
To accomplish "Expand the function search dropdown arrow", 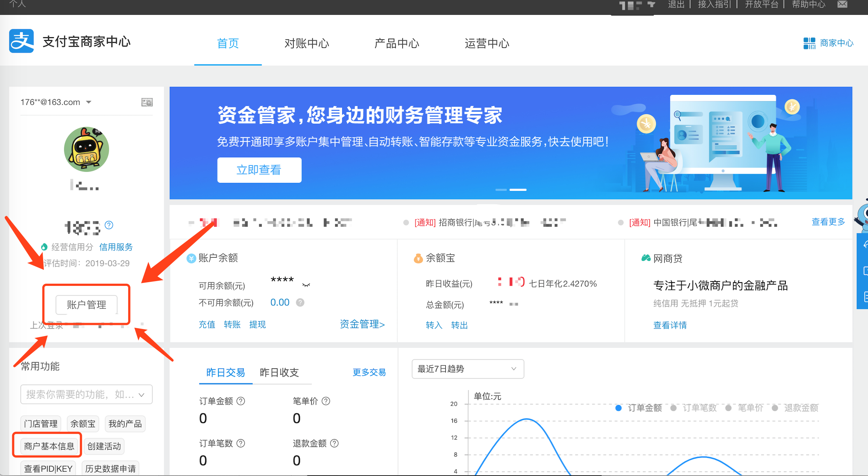I will coord(142,395).
